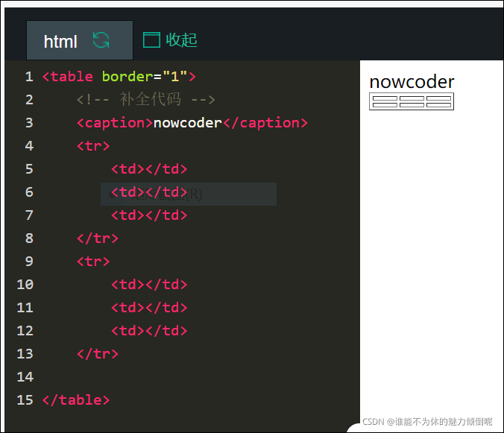Viewport: 504px width, 433px height.
Task: Click the td cell code on line 11
Action: point(149,308)
